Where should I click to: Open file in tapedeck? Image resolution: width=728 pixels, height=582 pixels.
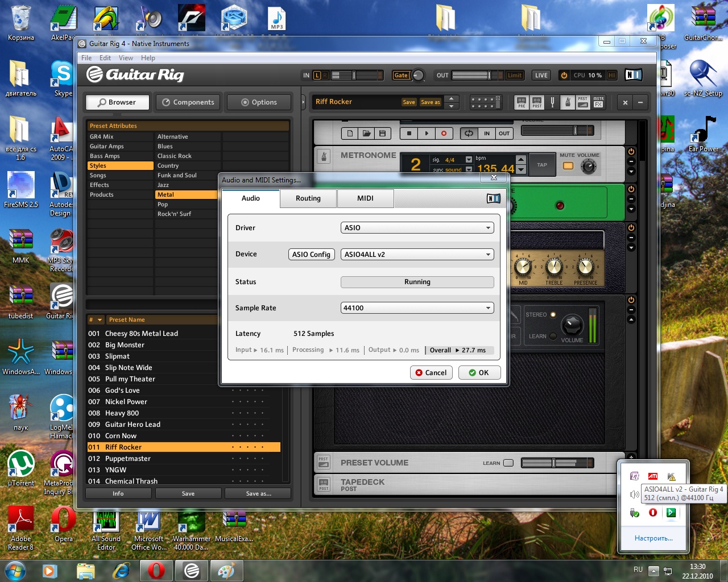pos(366,133)
